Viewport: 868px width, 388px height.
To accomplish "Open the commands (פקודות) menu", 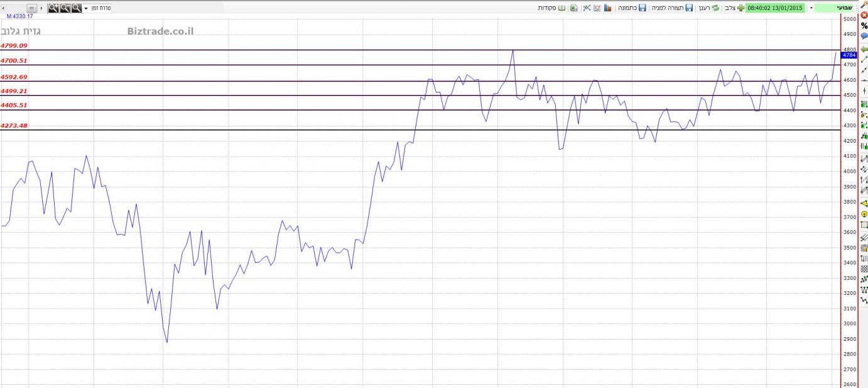I will (x=551, y=8).
